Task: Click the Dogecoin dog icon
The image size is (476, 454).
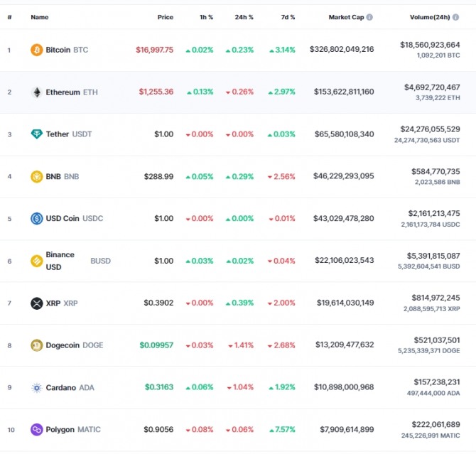Action: tap(37, 345)
